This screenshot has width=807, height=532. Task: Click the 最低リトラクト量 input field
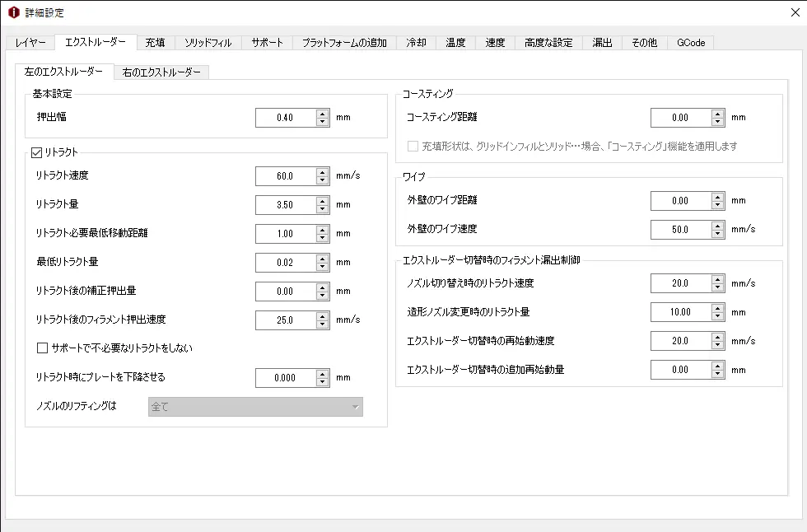[285, 263]
